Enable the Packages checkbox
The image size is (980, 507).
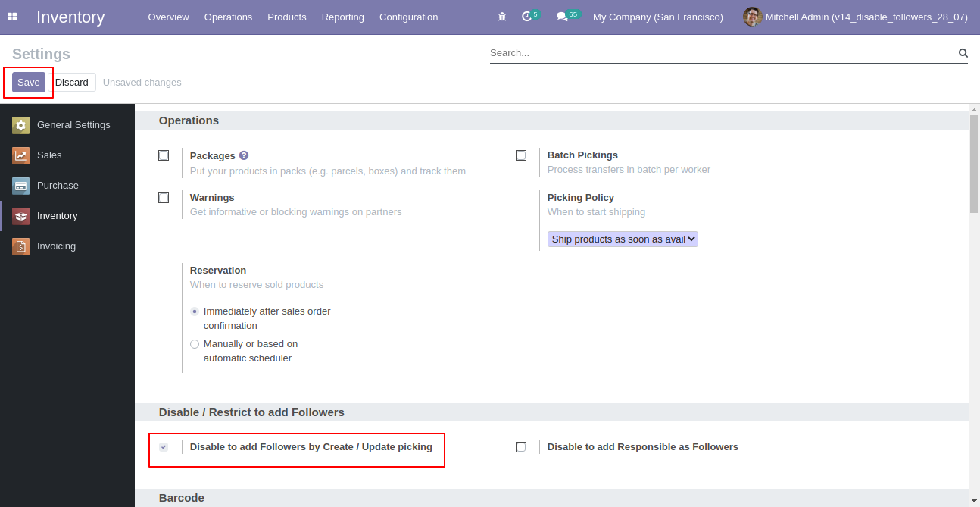pyautogui.click(x=164, y=155)
